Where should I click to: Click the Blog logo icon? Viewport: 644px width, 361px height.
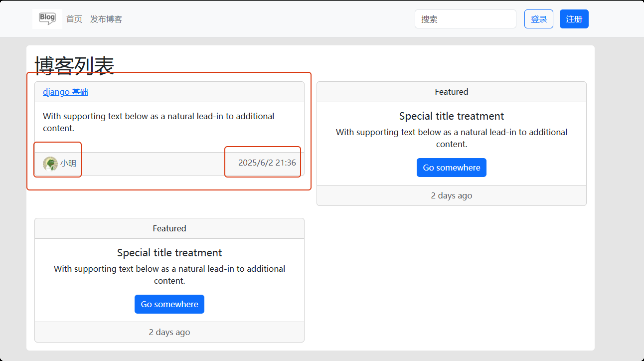click(47, 18)
